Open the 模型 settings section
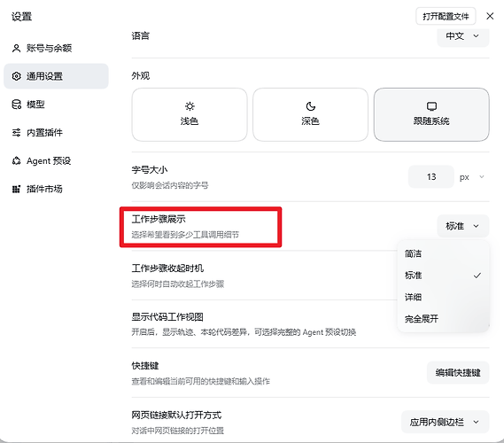 click(56, 105)
